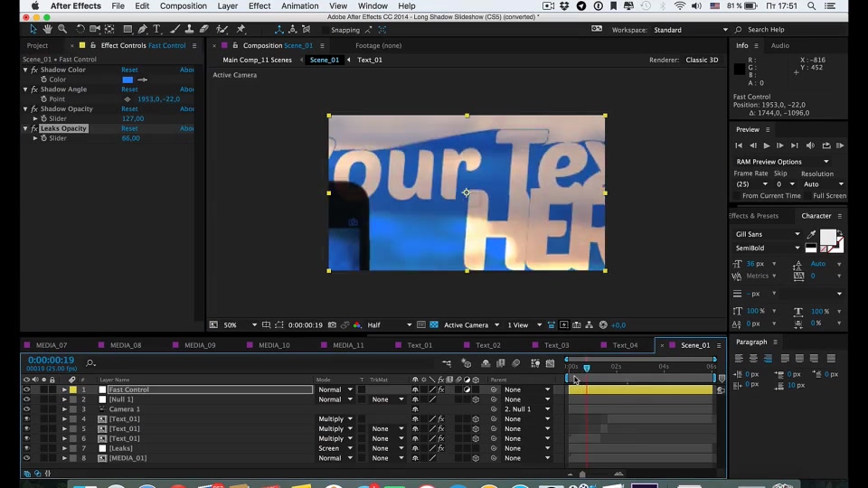Select the Puppet Pin tool
868x488 pixels.
click(241, 29)
